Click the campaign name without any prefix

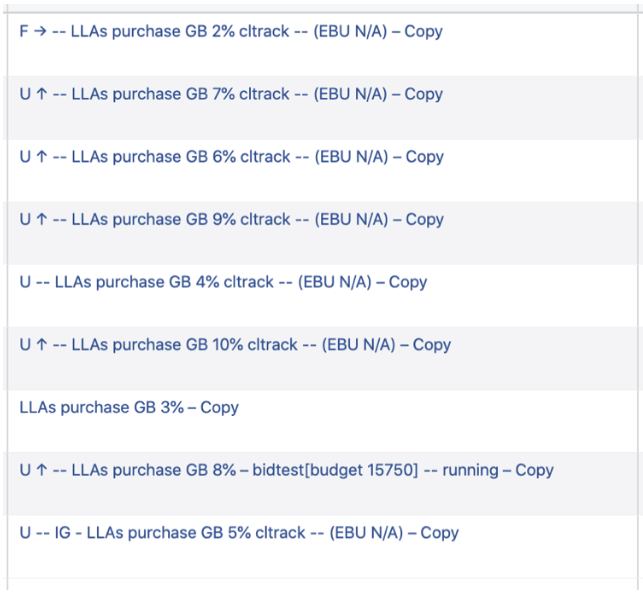(x=129, y=408)
